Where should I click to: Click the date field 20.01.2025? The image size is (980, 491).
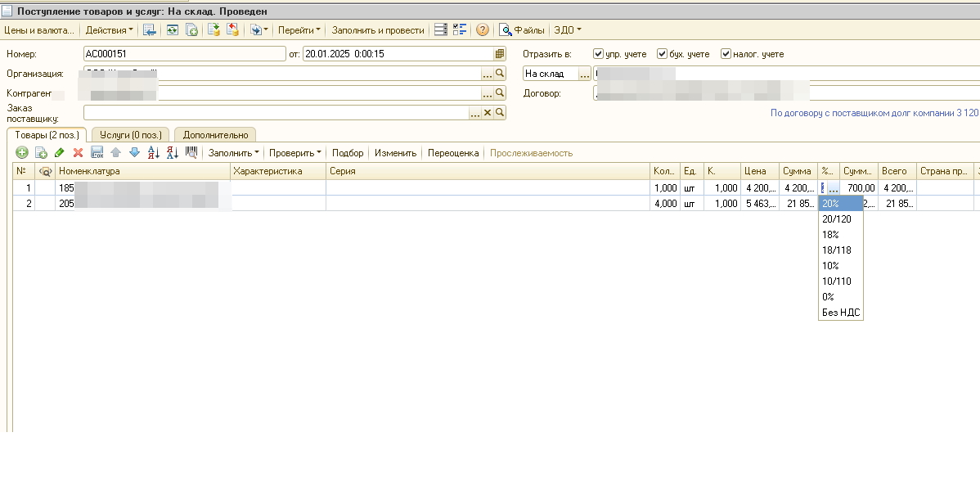pyautogui.click(x=398, y=54)
